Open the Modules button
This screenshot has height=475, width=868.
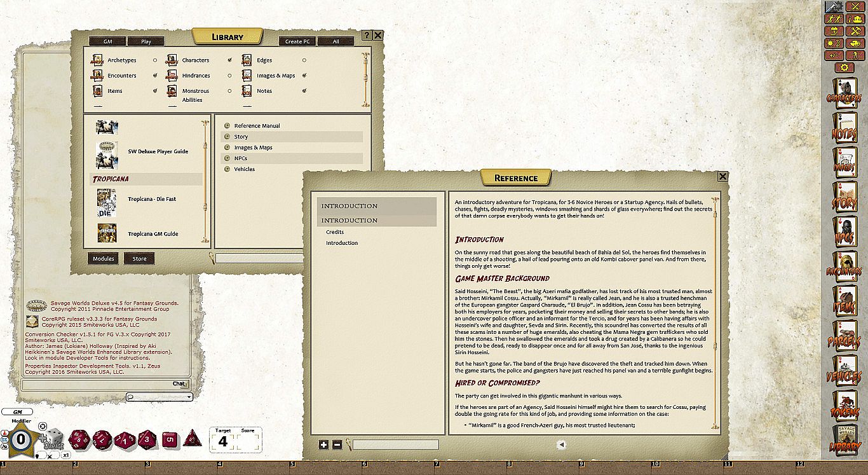(x=104, y=259)
